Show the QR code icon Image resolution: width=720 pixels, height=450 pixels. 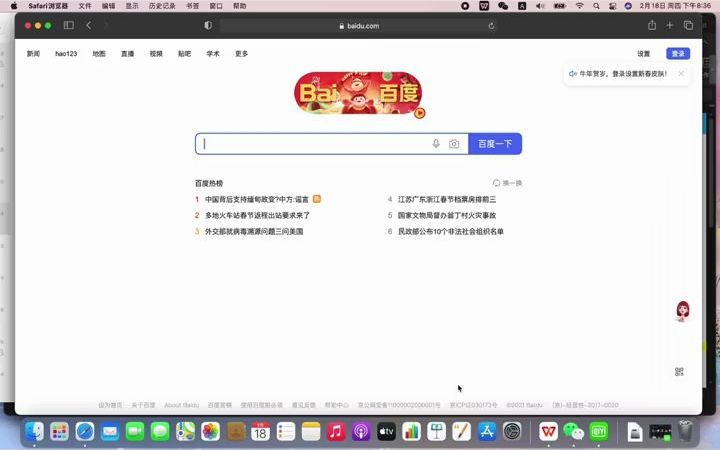pos(679,371)
